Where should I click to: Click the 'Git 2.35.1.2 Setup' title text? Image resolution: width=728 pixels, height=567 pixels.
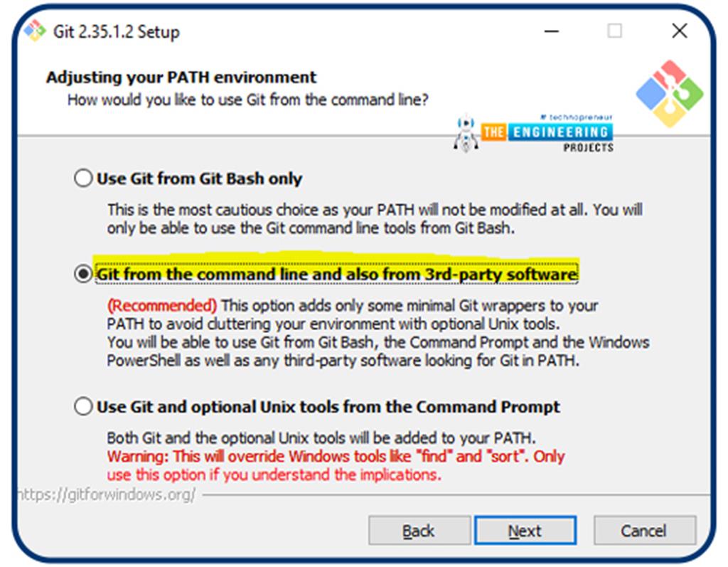click(117, 31)
